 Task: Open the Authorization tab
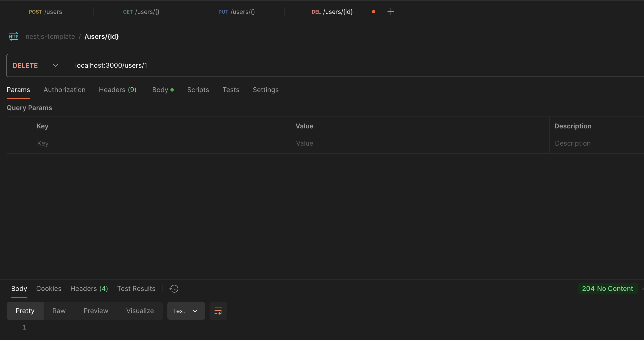click(64, 90)
